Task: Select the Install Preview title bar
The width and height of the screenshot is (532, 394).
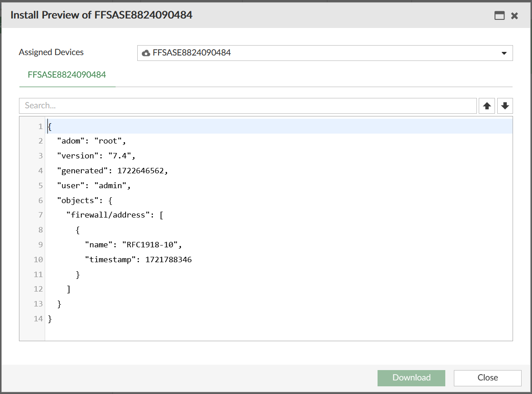Action: 101,15
